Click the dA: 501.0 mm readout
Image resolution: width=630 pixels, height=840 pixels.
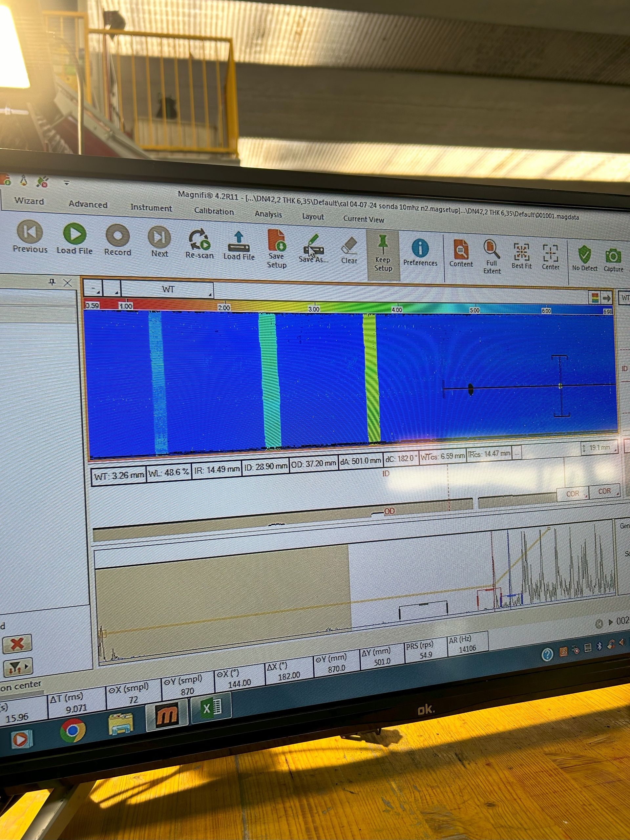(x=360, y=461)
